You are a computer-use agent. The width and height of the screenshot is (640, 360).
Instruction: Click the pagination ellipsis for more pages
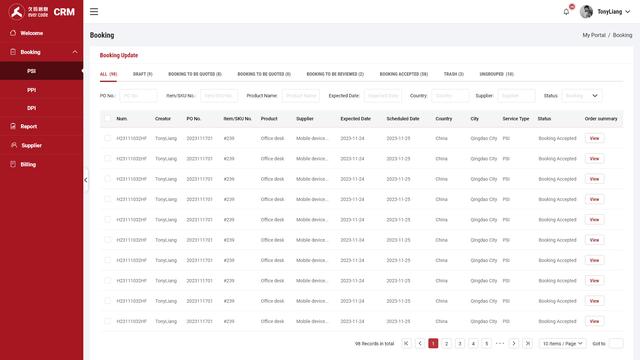500,343
